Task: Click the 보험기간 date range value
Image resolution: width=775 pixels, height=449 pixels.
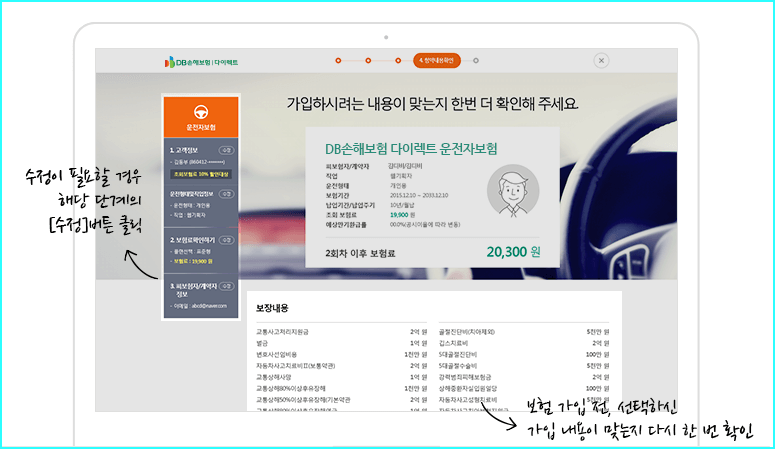Action: [419, 195]
